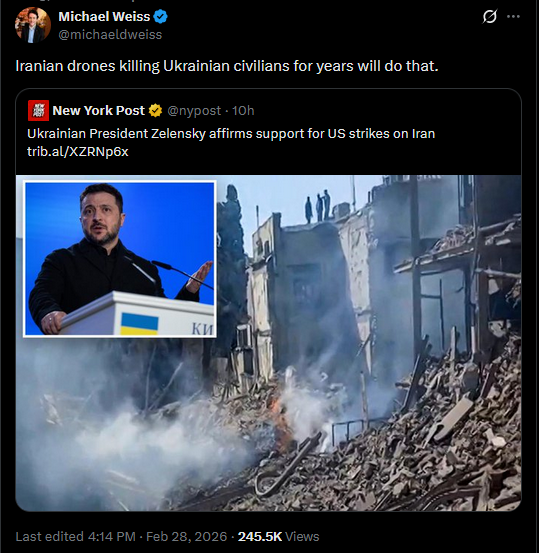Click the Last edited label

point(49,536)
